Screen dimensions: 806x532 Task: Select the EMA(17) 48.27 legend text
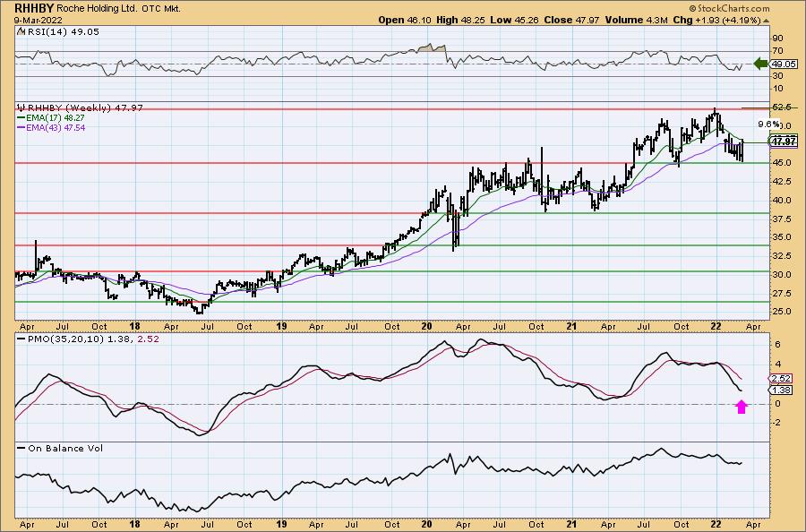pyautogui.click(x=56, y=117)
